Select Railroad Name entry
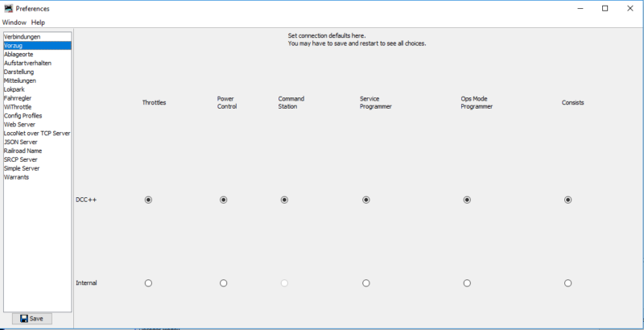 point(37,151)
